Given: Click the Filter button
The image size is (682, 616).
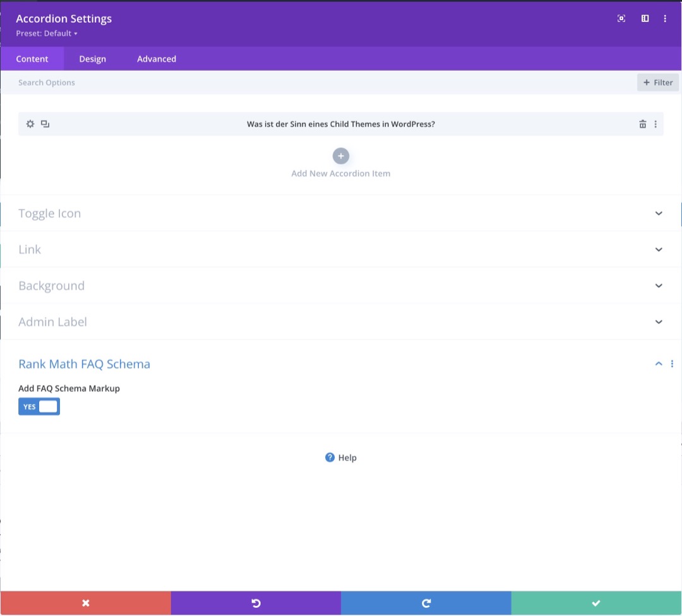Looking at the screenshot, I should pos(658,83).
